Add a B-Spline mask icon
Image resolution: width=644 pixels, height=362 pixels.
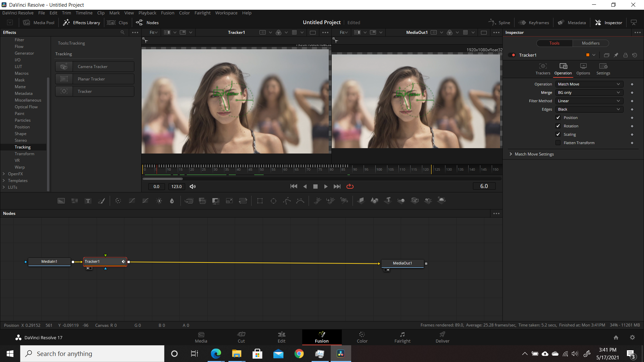pos(300,201)
